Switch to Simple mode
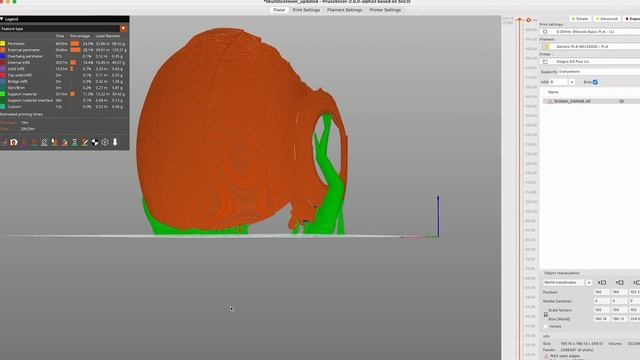This screenshot has width=640, height=360. coord(580,19)
